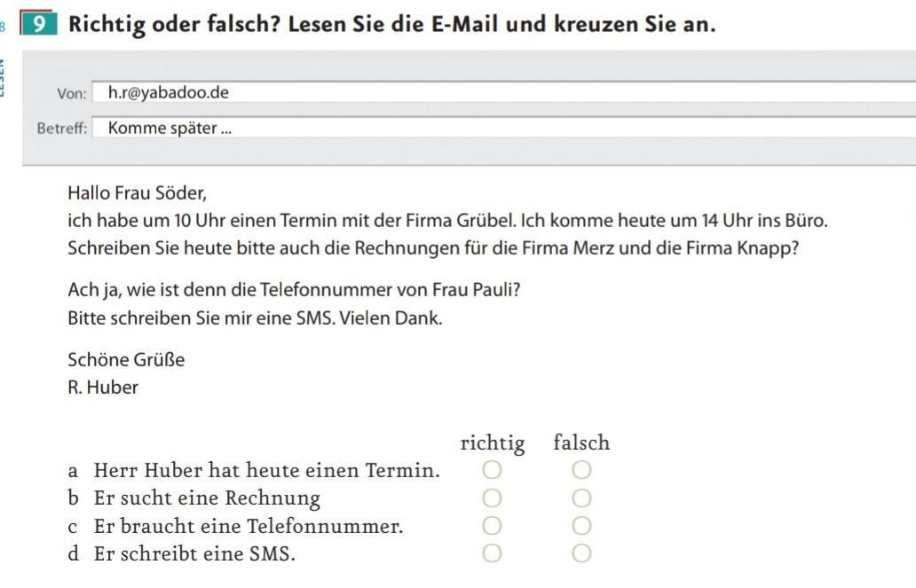Screen dimensions: 916x588
Task: Click the exercise heading 'Richtig oder falsch?'
Action: coord(175,25)
